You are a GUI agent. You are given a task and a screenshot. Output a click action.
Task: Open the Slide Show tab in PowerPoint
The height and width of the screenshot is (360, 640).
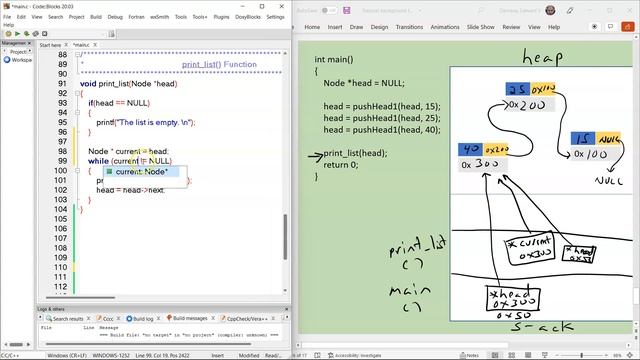(x=480, y=27)
